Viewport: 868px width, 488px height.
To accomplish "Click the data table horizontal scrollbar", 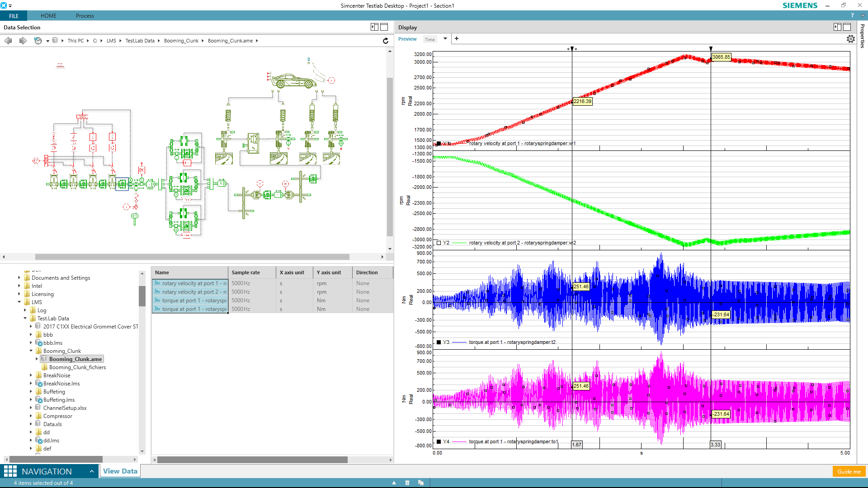I will click(x=252, y=460).
